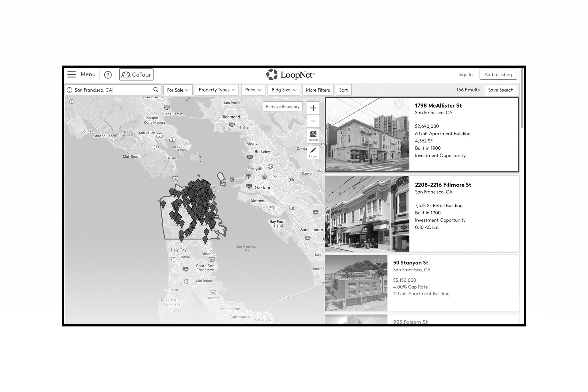
Task: Favorite the 1798 McAllister St listing heart
Action: pos(399,104)
